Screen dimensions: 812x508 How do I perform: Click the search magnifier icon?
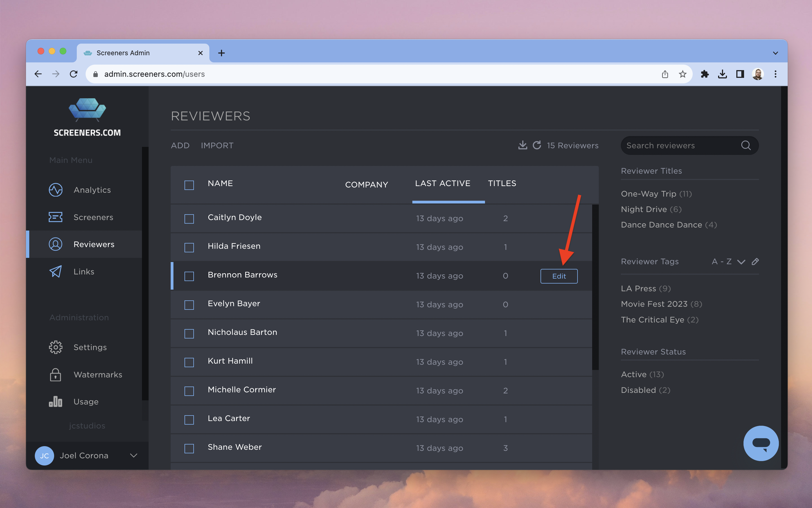click(x=746, y=145)
